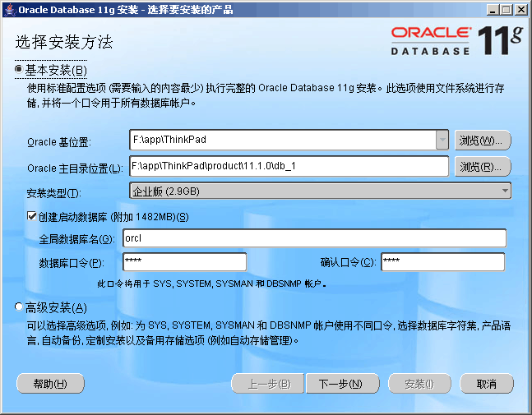Screen dimensions: 532x415
Task: Click into the Oracle 基位置 path field
Action: [283, 140]
